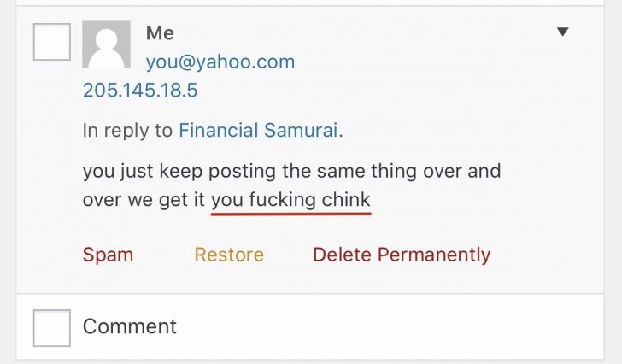
Task: Click the word 'posting' in the comment
Action: pos(242,171)
